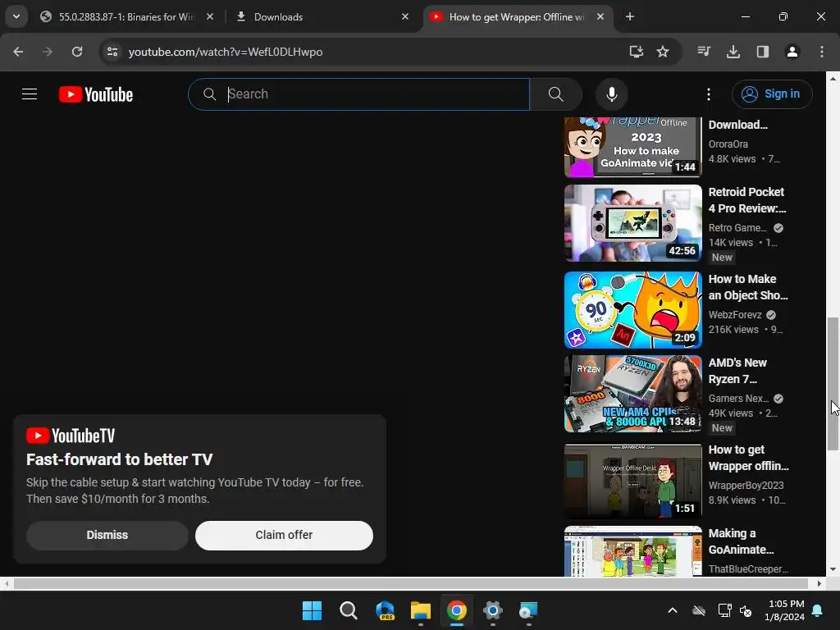Open YouTube settings three-dot menu
This screenshot has height=630, width=840.
pyautogui.click(x=708, y=94)
